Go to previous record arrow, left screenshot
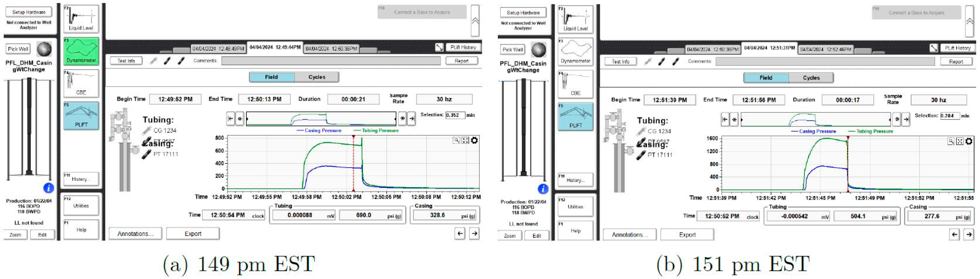Image resolution: width=980 pixels, height=279 pixels. click(x=460, y=233)
